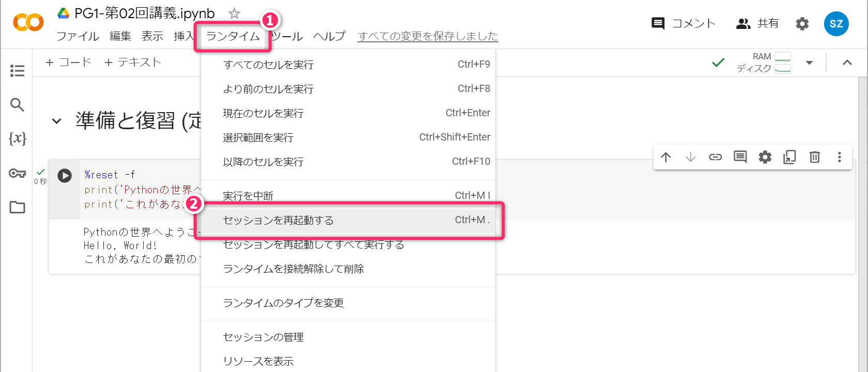The image size is (868, 372).
Task: Open the variables {x} panel
Action: click(17, 138)
